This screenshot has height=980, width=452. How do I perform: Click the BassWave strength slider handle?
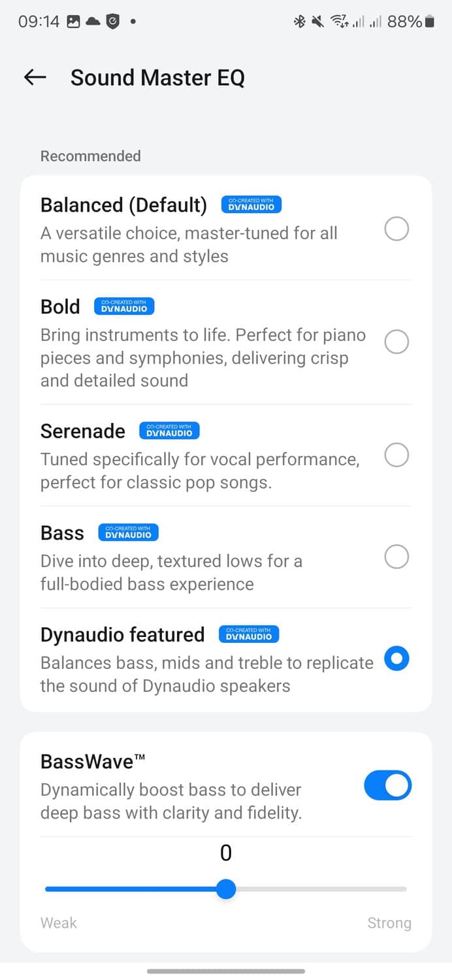[226, 889]
